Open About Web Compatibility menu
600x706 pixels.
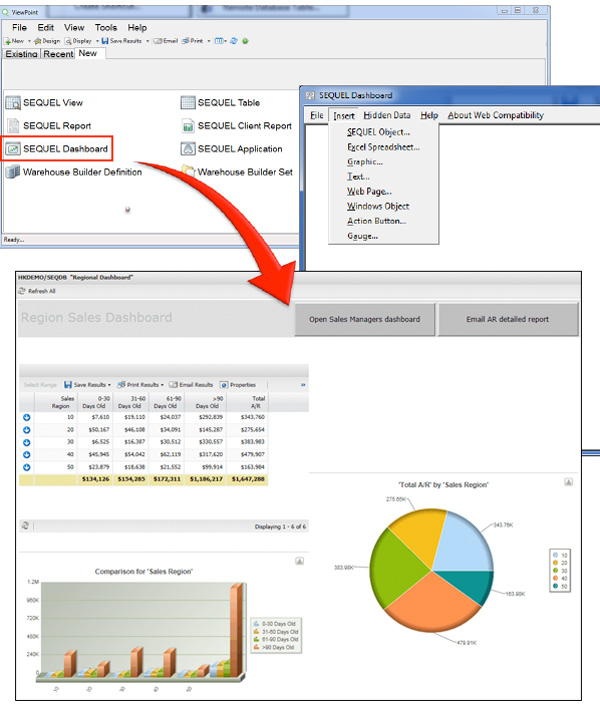click(496, 115)
